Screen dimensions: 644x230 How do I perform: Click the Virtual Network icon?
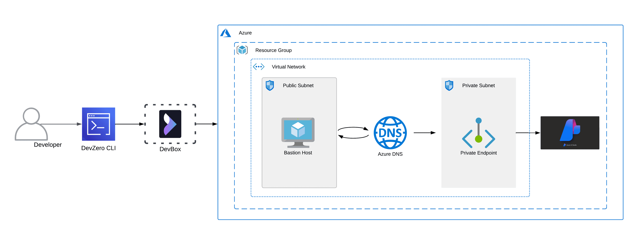[258, 67]
